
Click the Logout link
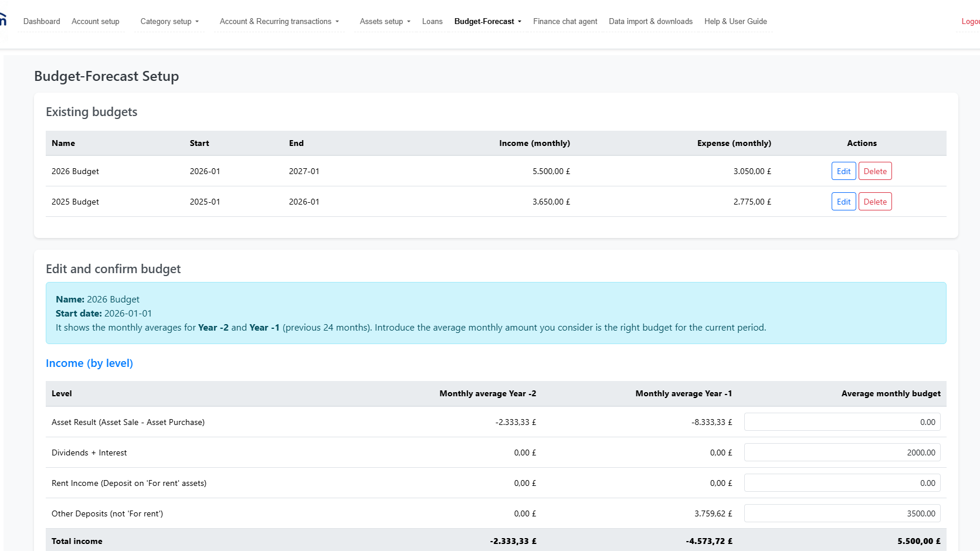pyautogui.click(x=971, y=21)
